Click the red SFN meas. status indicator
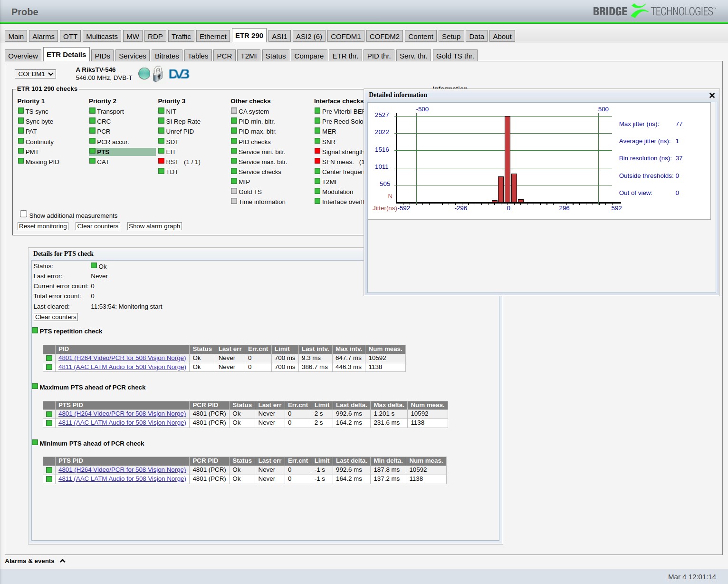 coord(317,161)
